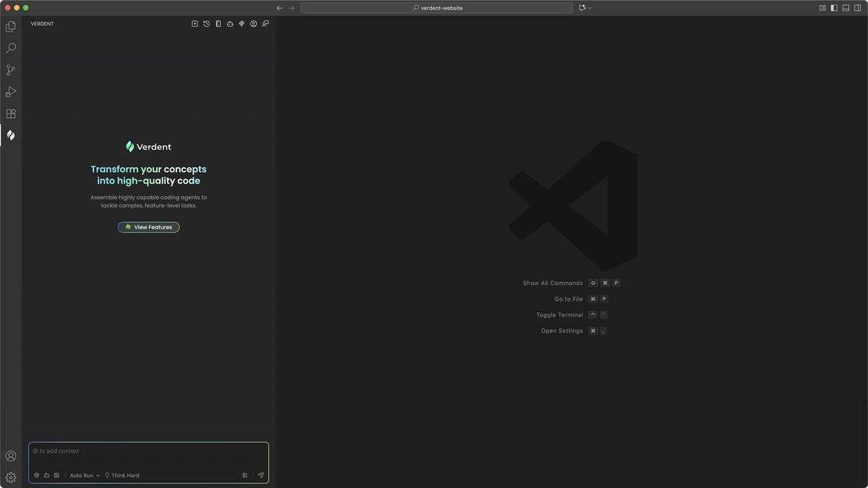Toggle secondary side bar visibility
This screenshot has height=488, width=868.
pyautogui.click(x=857, y=8)
